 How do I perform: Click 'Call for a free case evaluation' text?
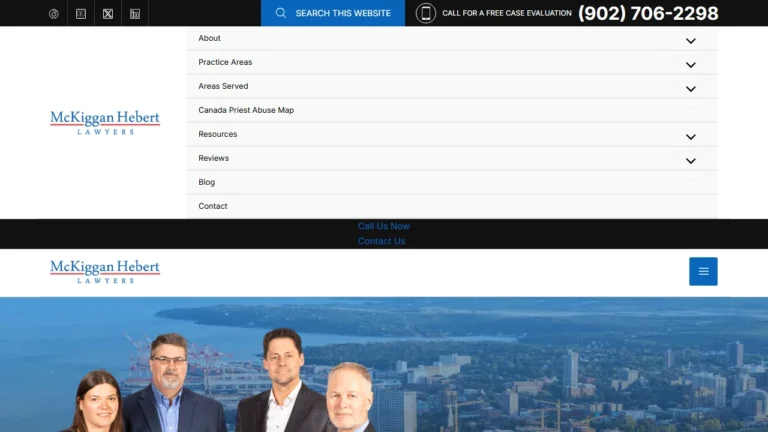(x=507, y=13)
